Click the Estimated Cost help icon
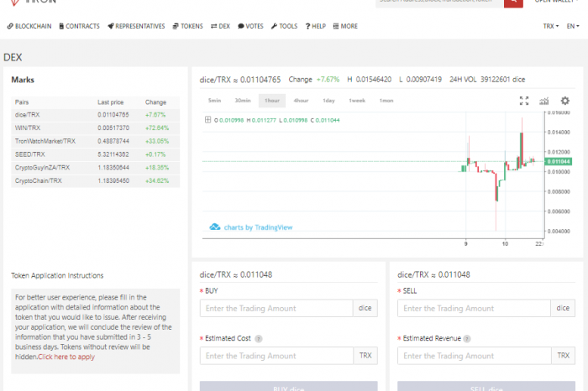This screenshot has height=391, width=588. click(259, 339)
